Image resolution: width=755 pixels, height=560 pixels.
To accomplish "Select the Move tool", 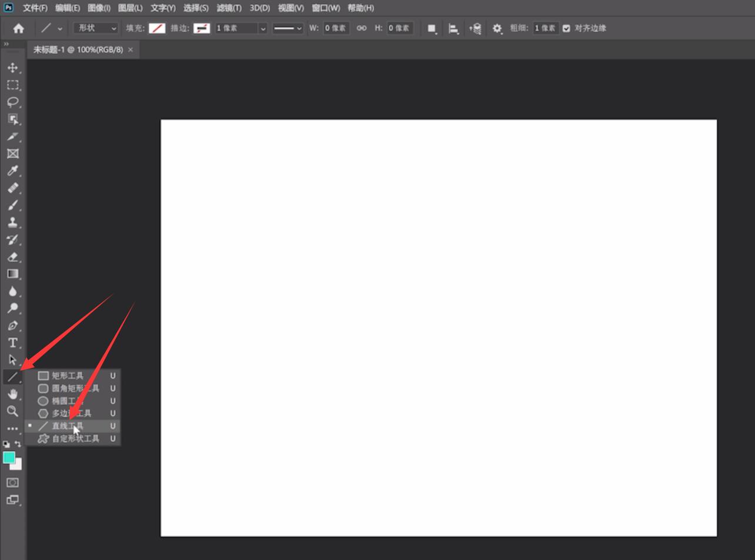I will [12, 68].
